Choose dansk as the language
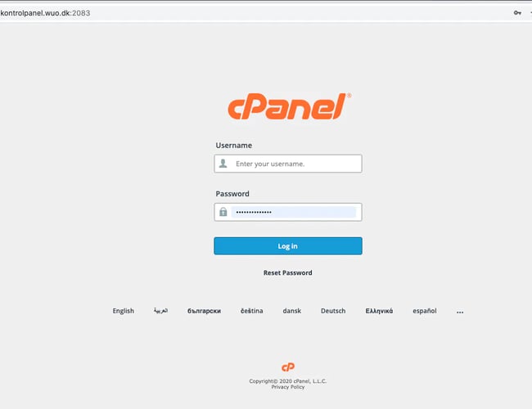 coord(292,311)
